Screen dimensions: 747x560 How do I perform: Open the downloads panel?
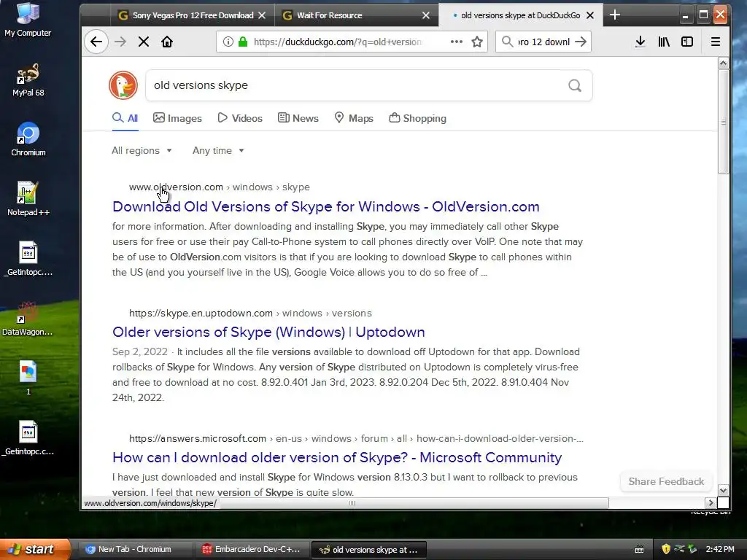640,42
